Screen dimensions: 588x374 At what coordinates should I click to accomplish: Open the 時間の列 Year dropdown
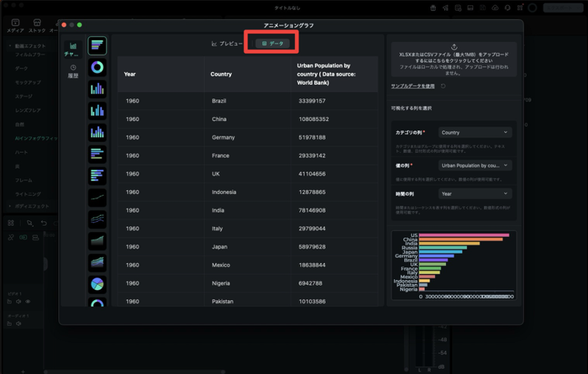475,193
